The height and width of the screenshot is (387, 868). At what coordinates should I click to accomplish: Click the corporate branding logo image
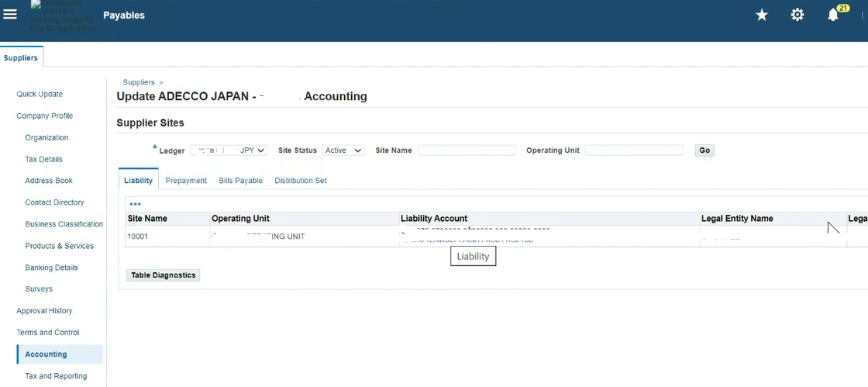coord(63,16)
